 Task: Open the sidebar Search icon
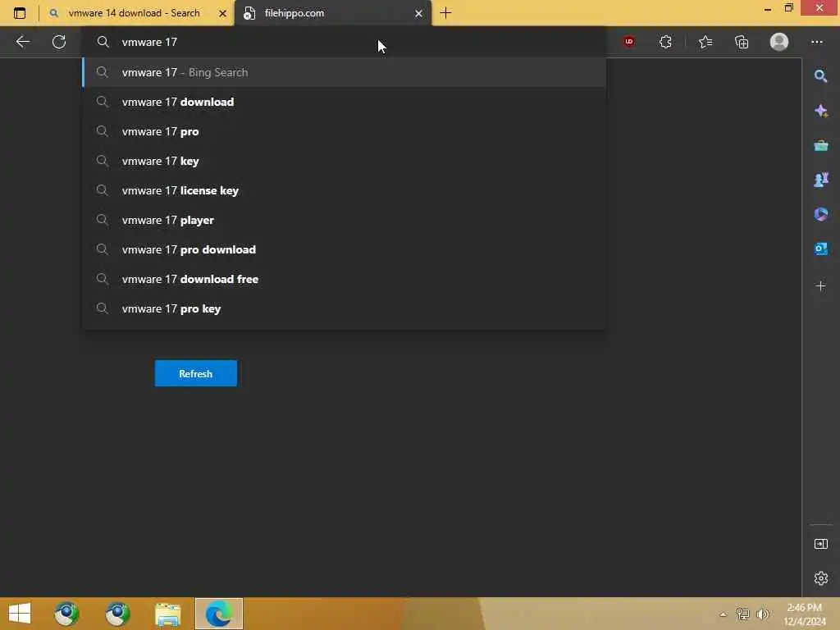tap(820, 76)
